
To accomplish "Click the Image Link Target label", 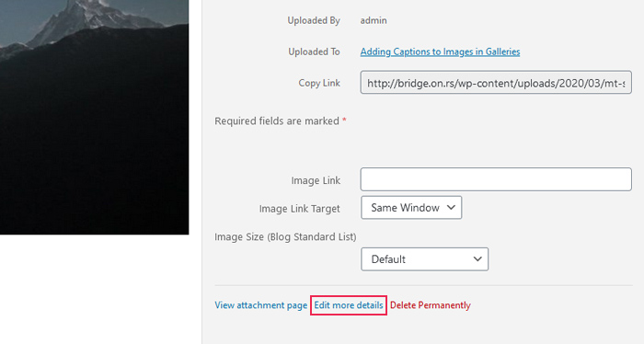I will tap(299, 209).
